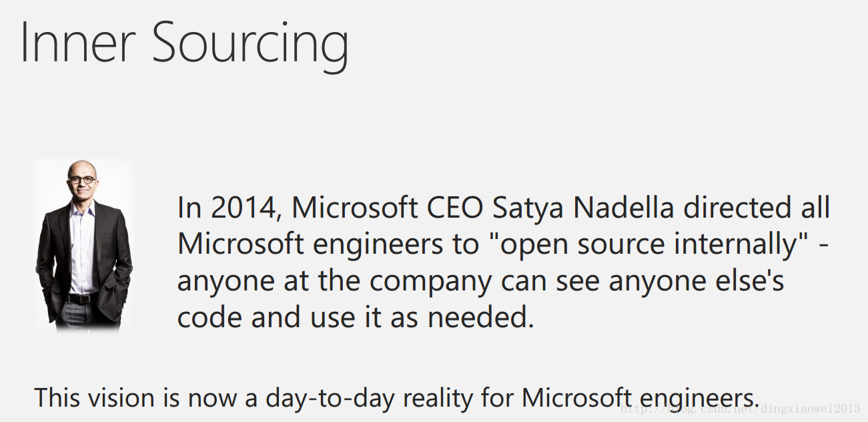This screenshot has height=422, width=868.
Task: Click the word Sourcing in the title
Action: [250, 44]
